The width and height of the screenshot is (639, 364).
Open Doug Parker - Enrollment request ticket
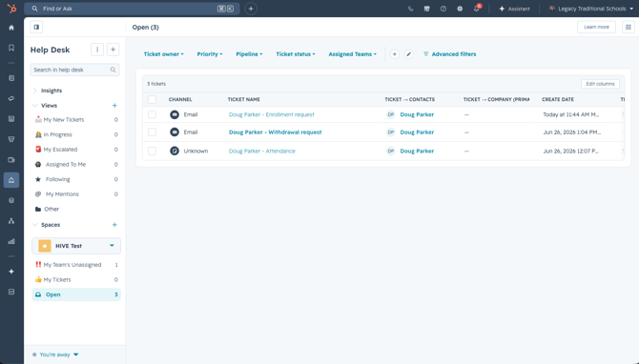point(272,114)
